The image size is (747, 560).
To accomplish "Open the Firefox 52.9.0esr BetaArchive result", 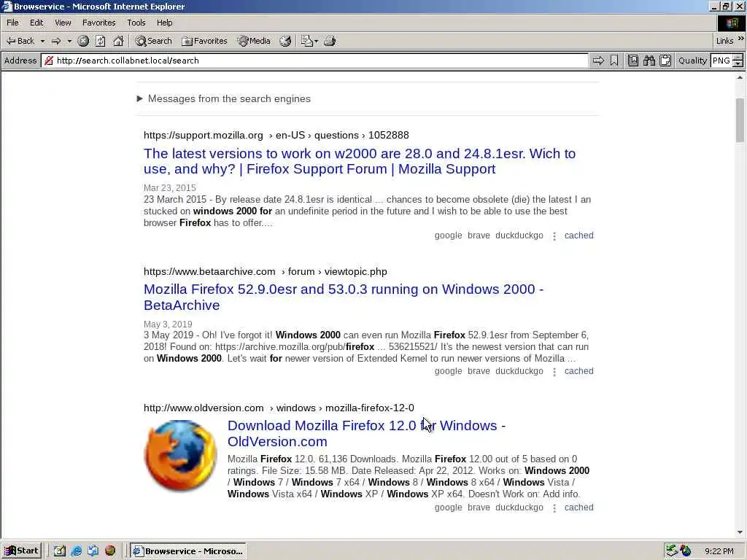I will coord(344,297).
